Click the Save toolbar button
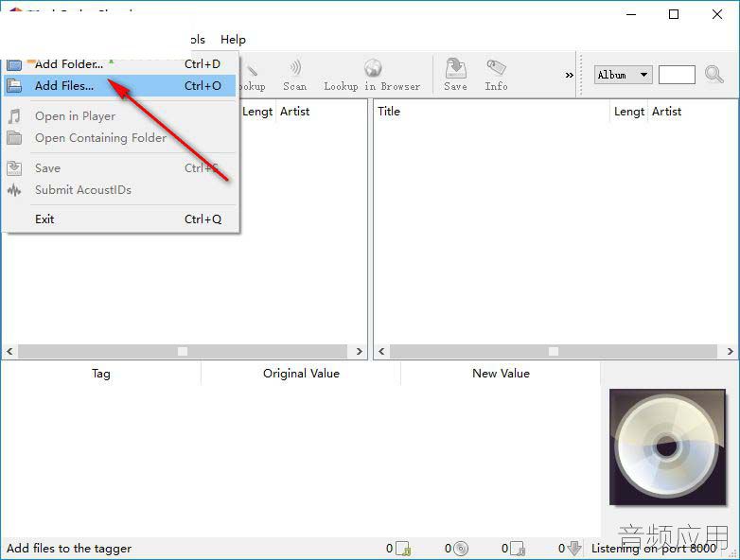 [x=455, y=76]
